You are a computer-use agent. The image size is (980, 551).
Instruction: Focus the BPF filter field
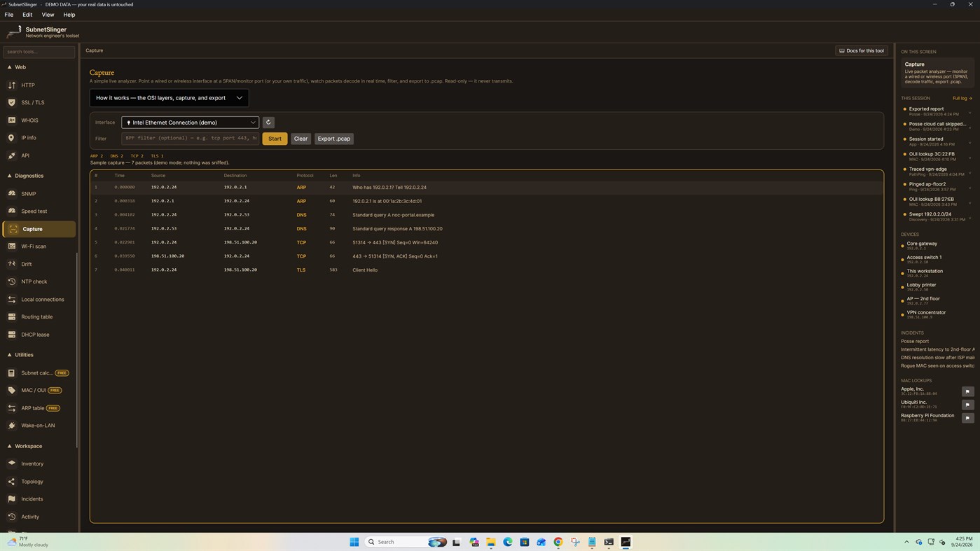pyautogui.click(x=190, y=139)
